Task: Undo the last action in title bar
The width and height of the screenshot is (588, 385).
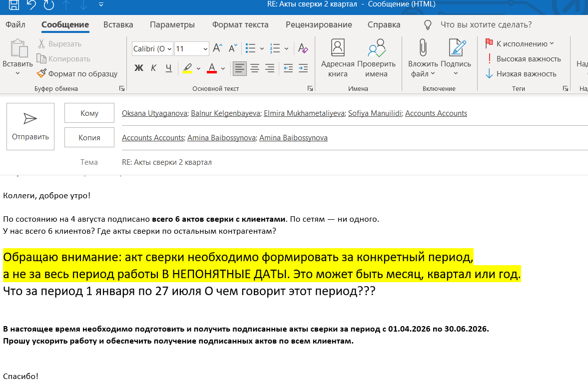Action: pos(31,5)
